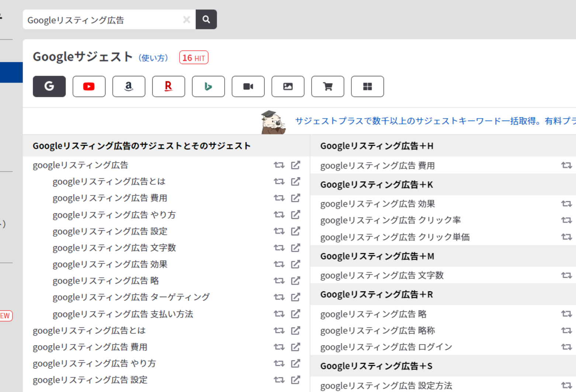Select the Rakuten suggest source
Viewport: 576px width, 392px height.
[x=168, y=87]
